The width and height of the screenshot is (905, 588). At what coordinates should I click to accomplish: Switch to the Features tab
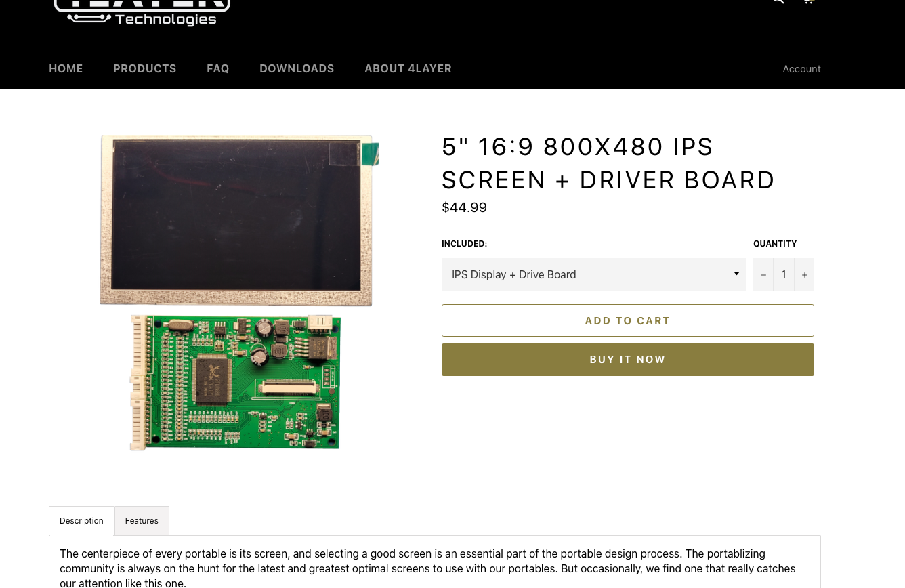coord(142,521)
